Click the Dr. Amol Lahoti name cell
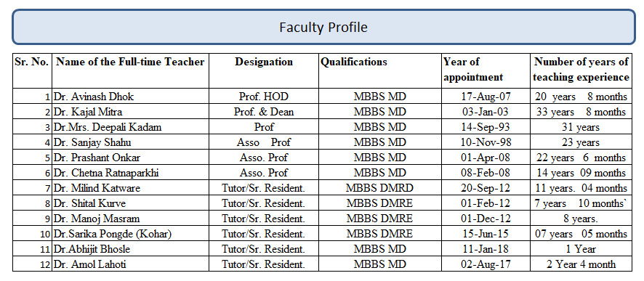The image size is (644, 281). (130, 264)
